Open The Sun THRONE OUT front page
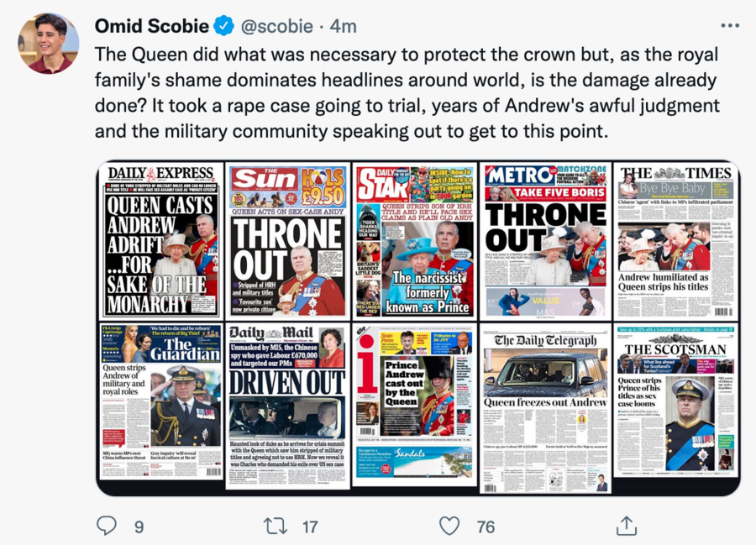The height and width of the screenshot is (545, 756). click(288, 241)
